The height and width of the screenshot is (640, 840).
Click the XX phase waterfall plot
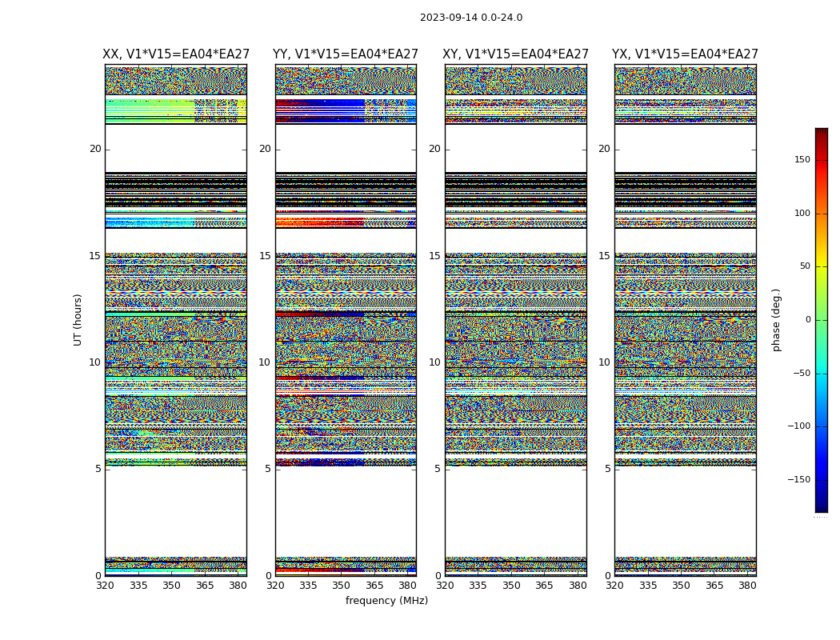click(x=176, y=320)
